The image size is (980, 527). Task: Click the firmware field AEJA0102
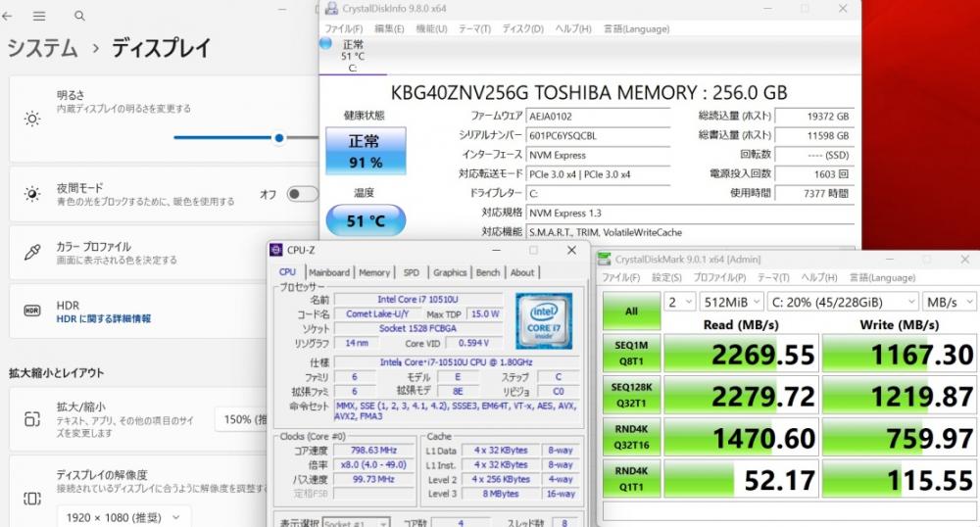coord(598,117)
